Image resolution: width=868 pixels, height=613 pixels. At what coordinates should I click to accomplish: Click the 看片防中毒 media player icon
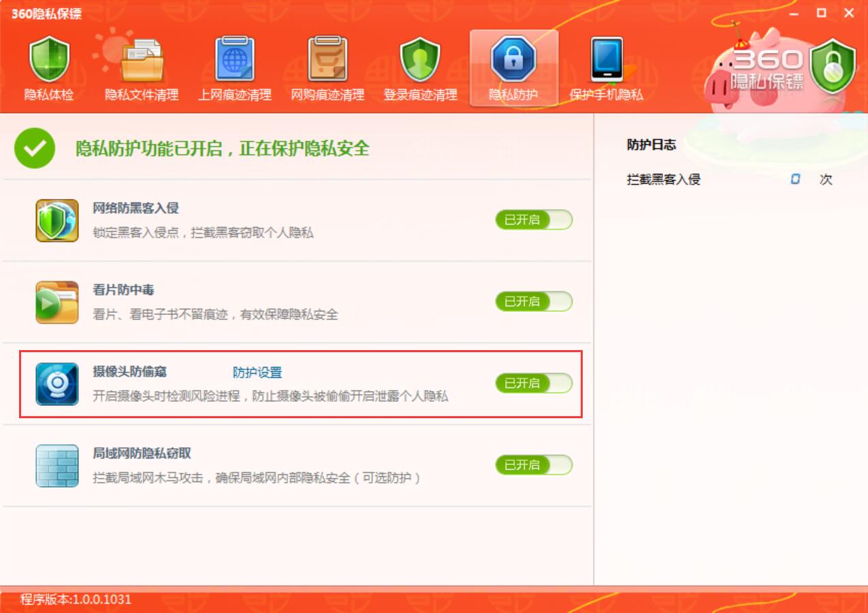point(57,302)
